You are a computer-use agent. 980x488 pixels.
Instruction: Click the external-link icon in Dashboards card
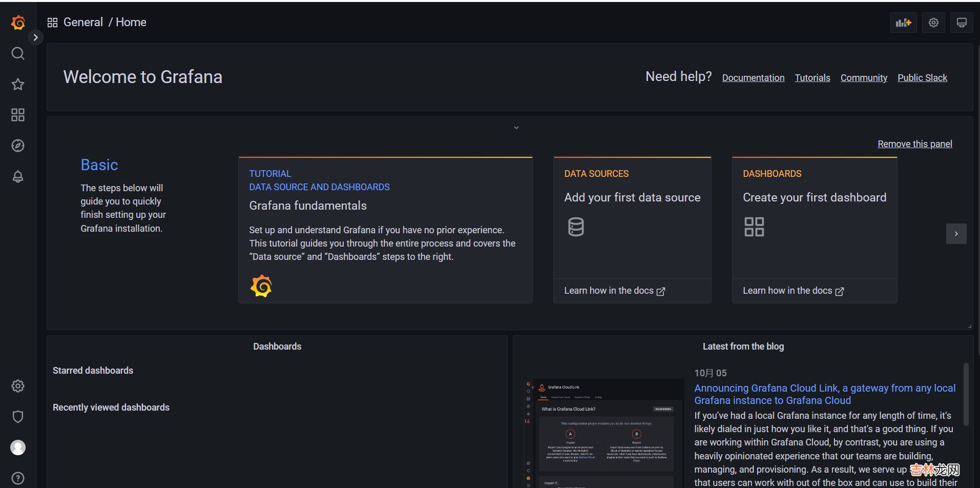point(840,291)
